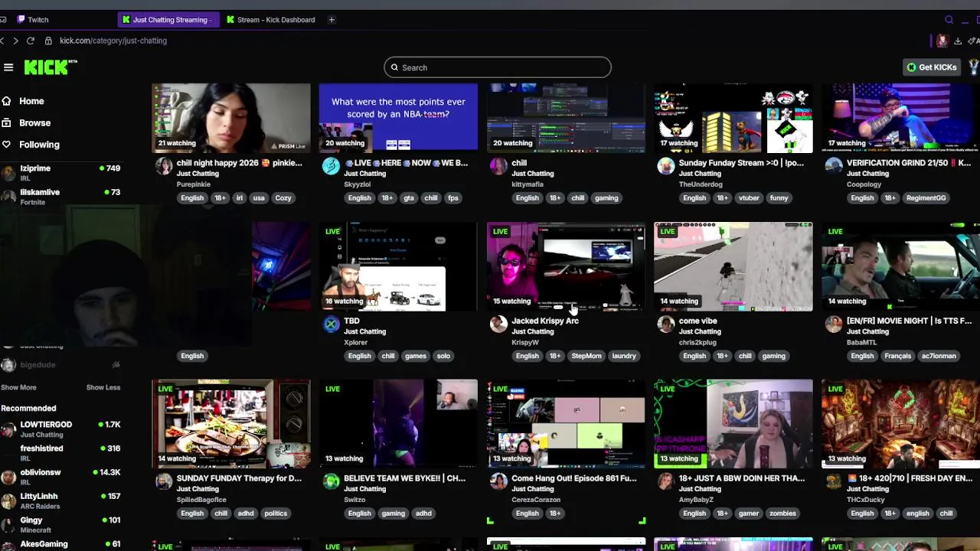
Task: Open stream title 'TBD'
Action: coord(352,321)
